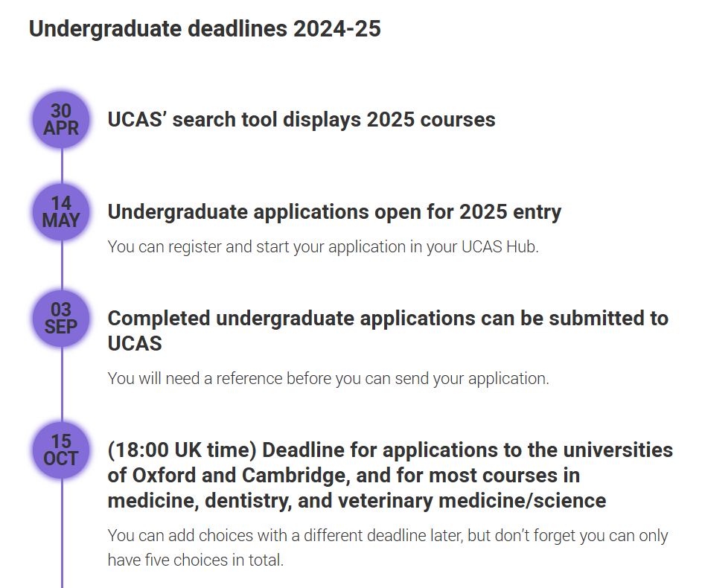Click the '(18:00 UK time)' text
Screen dimensions: 702x588
[x=182, y=450]
